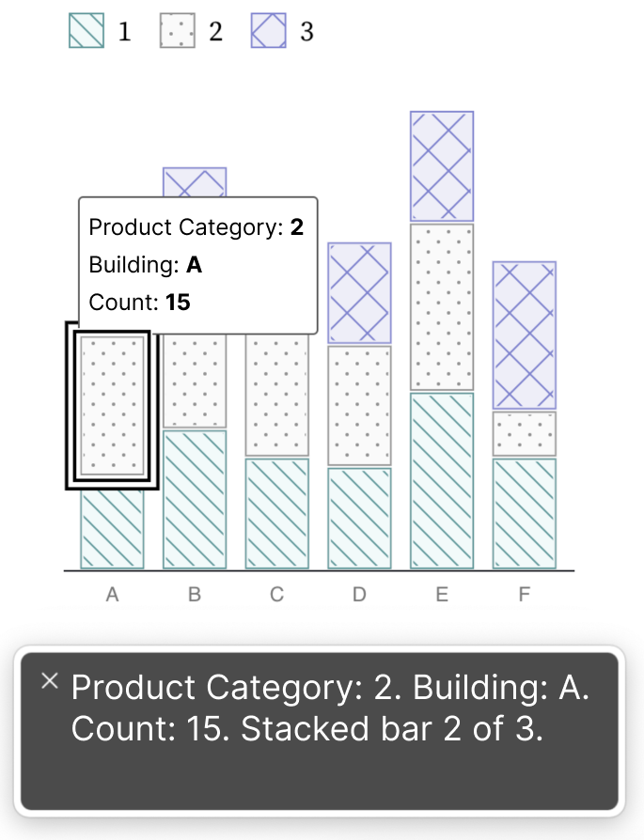Select Building D crosshatch category 3 bar
This screenshot has height=840, width=644.
point(360,293)
